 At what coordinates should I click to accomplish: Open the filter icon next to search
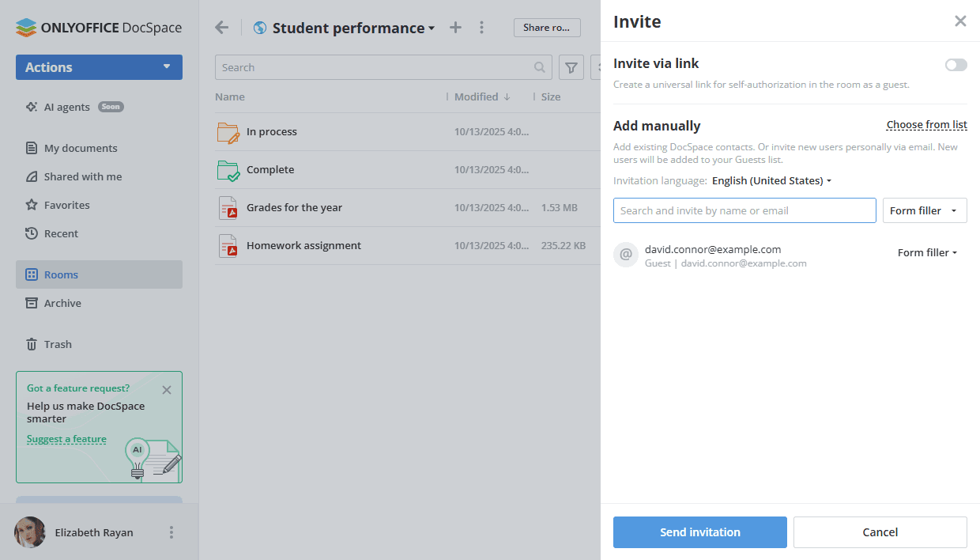click(571, 67)
